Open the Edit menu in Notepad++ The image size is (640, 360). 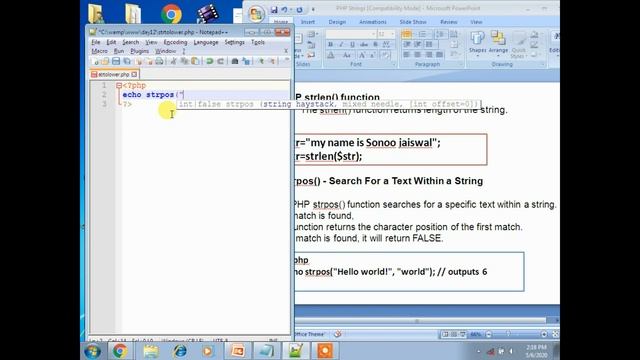pos(111,42)
